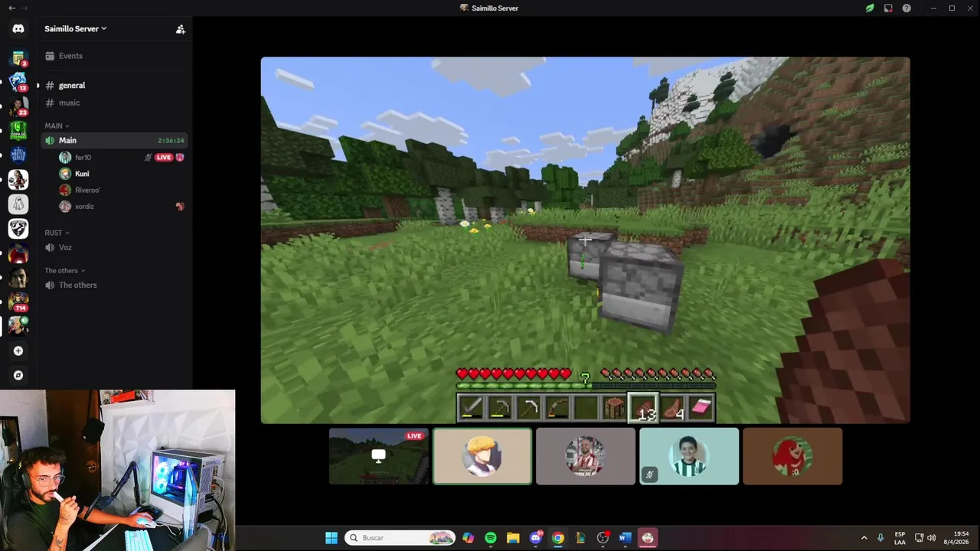Open the pink-face app taskbar icon
The image size is (980, 551).
tap(648, 538)
